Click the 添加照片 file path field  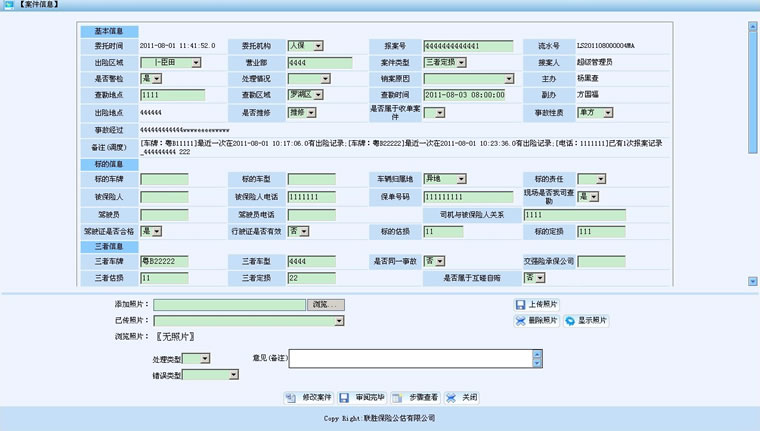click(x=230, y=304)
